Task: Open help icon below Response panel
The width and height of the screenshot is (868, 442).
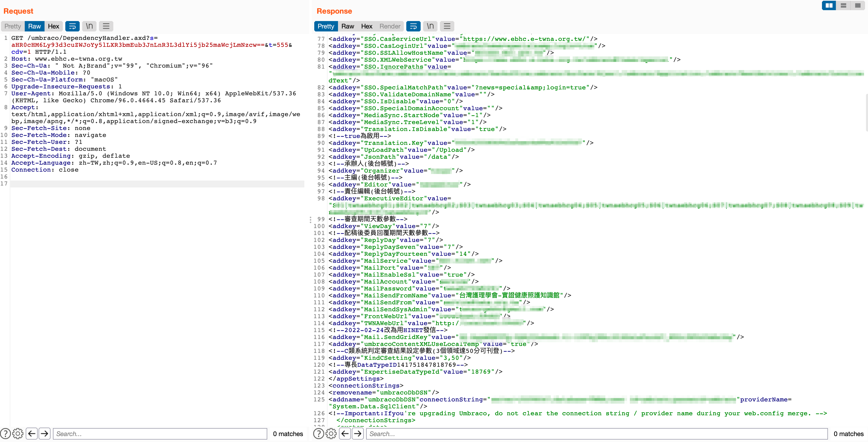Action: pos(319,434)
